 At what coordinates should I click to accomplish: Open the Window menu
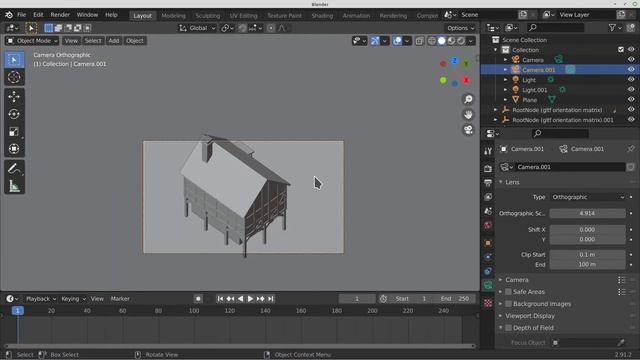[87, 15]
